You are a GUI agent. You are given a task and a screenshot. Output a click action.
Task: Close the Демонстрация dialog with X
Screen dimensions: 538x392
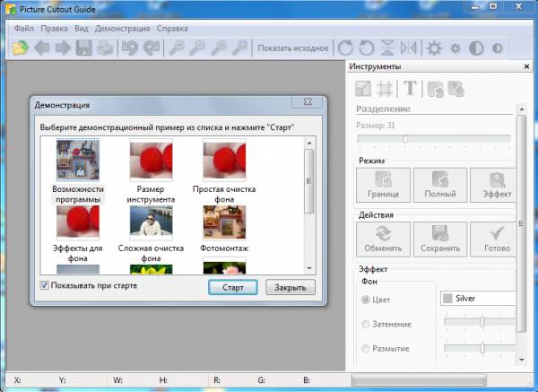308,101
